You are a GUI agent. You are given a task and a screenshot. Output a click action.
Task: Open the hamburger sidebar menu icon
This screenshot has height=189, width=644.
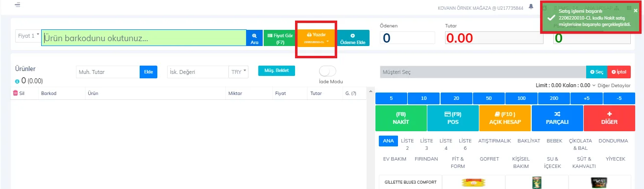coord(18,5)
